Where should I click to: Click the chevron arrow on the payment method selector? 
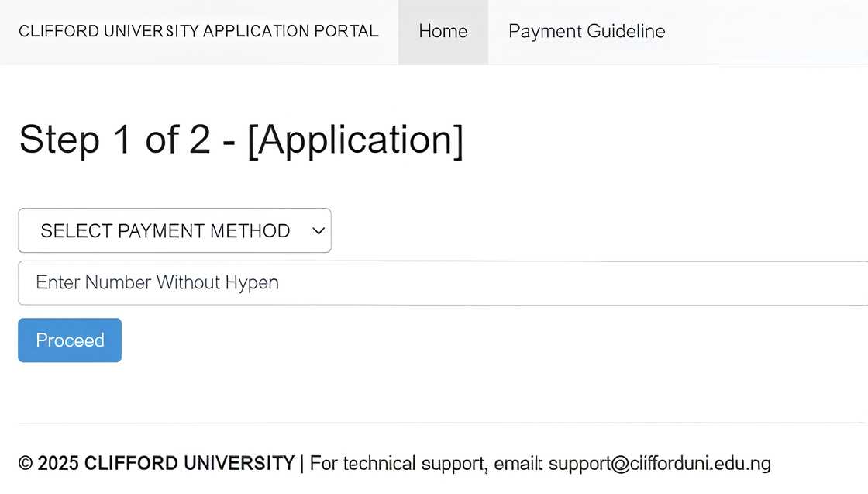(x=317, y=230)
